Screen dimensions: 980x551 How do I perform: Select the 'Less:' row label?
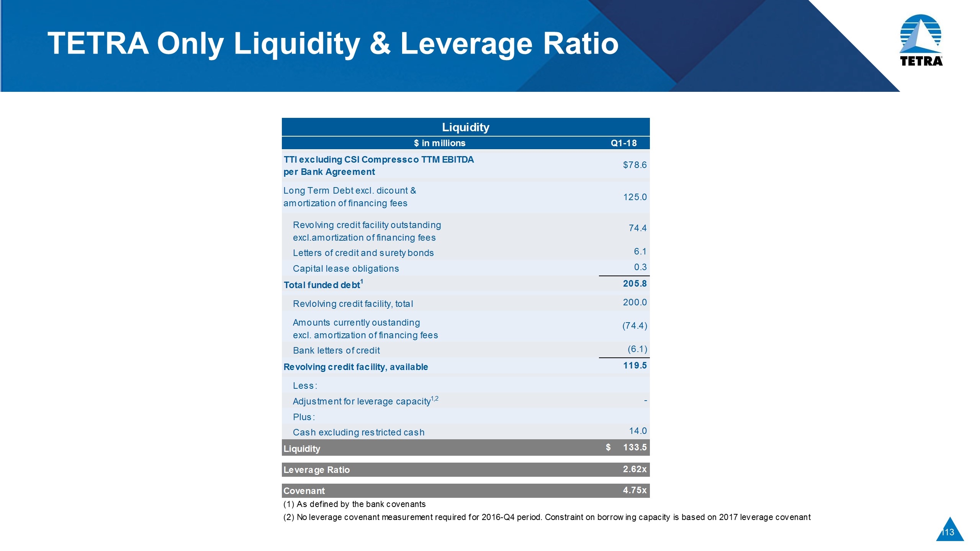(305, 386)
